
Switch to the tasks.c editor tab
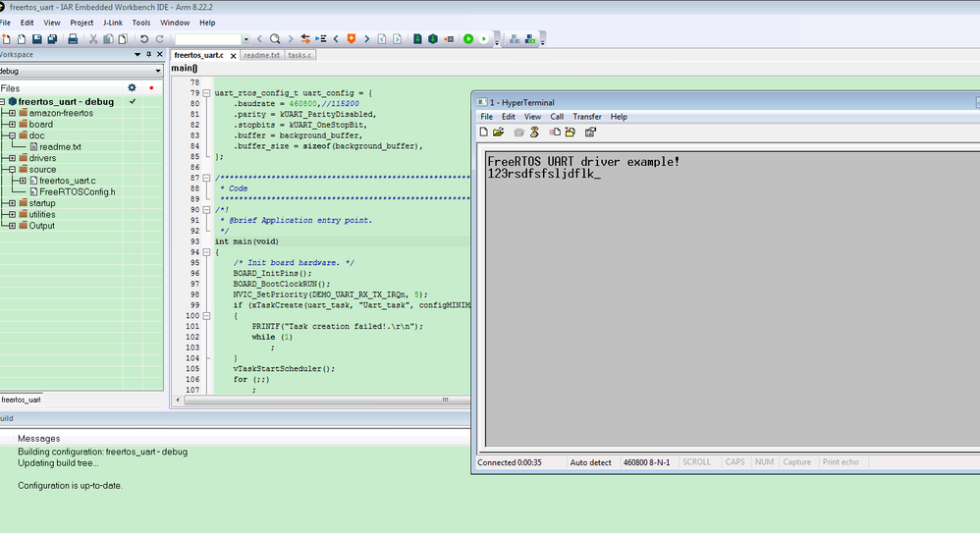(300, 55)
